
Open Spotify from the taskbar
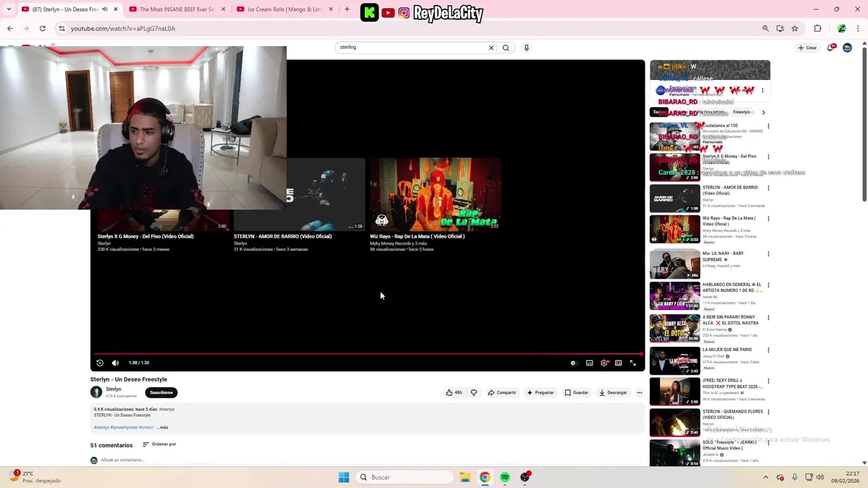(505, 477)
